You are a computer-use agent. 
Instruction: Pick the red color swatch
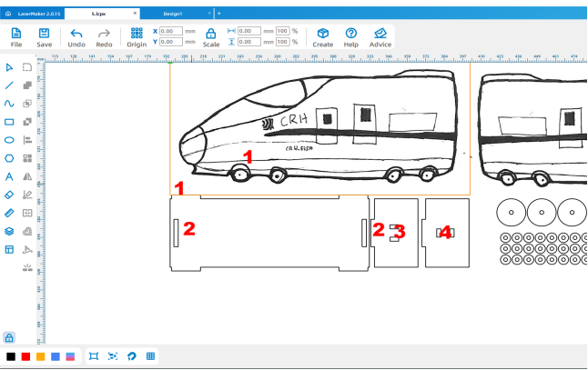25,356
